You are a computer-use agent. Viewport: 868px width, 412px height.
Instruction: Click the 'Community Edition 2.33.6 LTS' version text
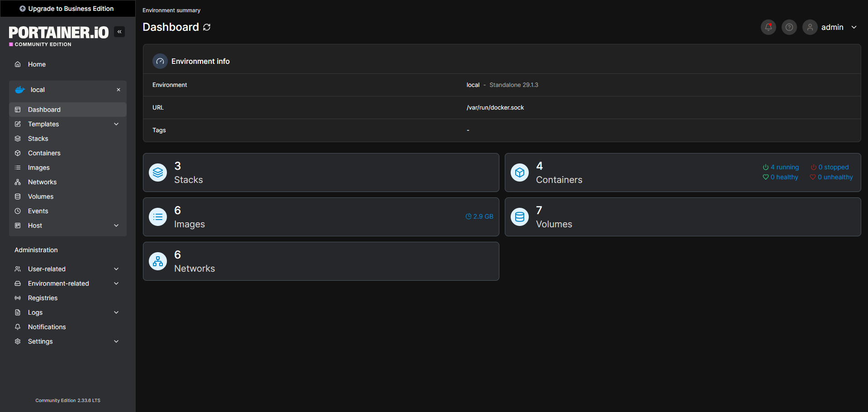(68, 401)
